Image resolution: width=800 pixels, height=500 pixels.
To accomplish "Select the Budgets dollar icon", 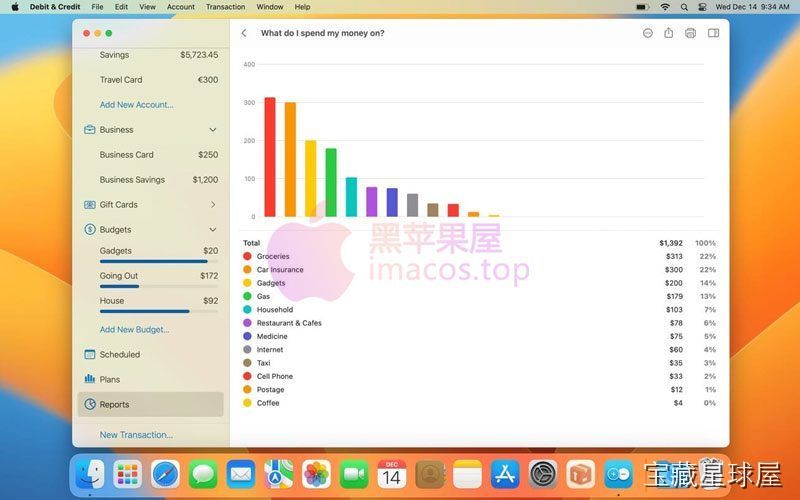I will click(90, 230).
